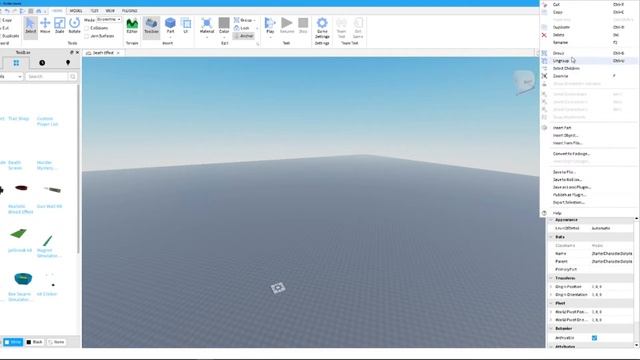Close the Toolbox panel

[78, 53]
